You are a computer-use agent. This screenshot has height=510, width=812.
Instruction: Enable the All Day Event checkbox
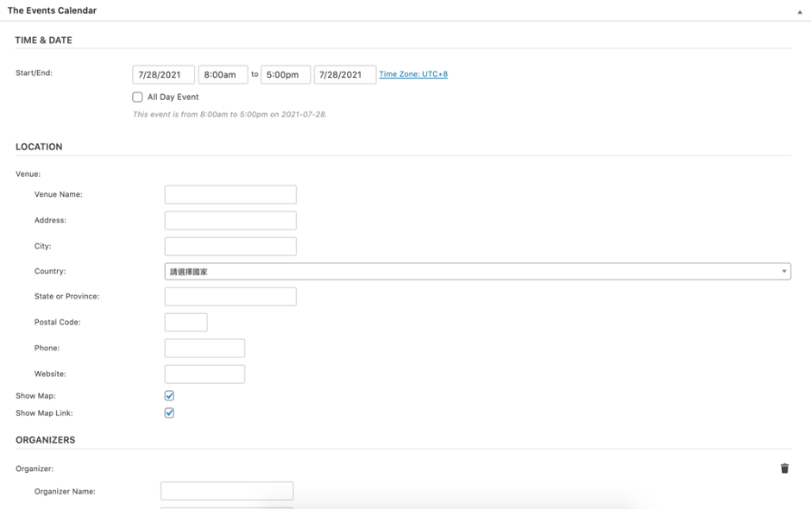tap(137, 98)
